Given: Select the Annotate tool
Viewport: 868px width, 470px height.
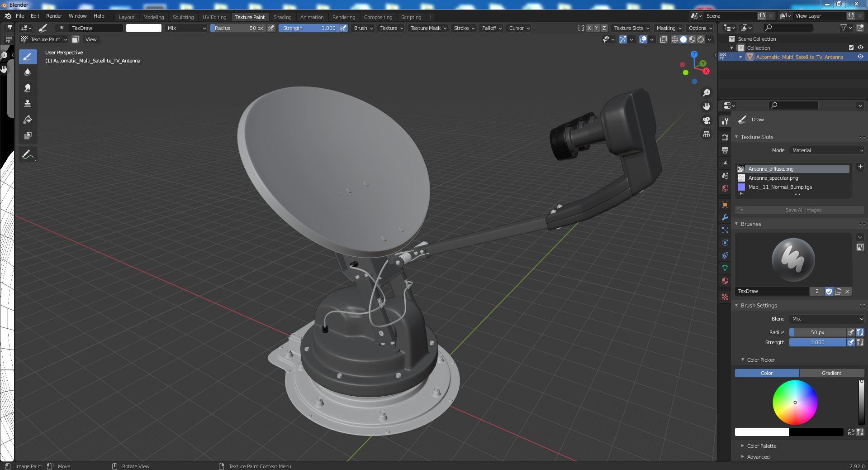Looking at the screenshot, I should [x=28, y=154].
